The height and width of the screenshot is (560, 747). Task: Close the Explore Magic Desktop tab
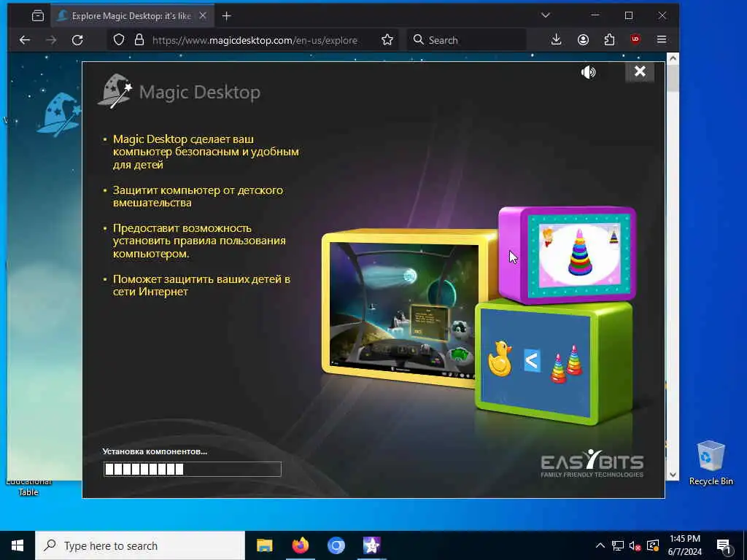pyautogui.click(x=203, y=16)
